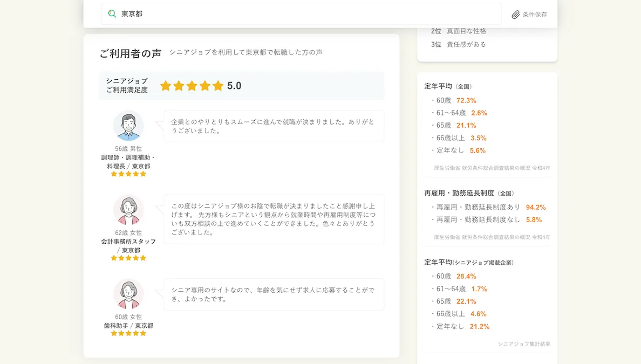Click the review starting 企業とのやりとりもスムーズ
This screenshot has height=364, width=641.
[274, 126]
